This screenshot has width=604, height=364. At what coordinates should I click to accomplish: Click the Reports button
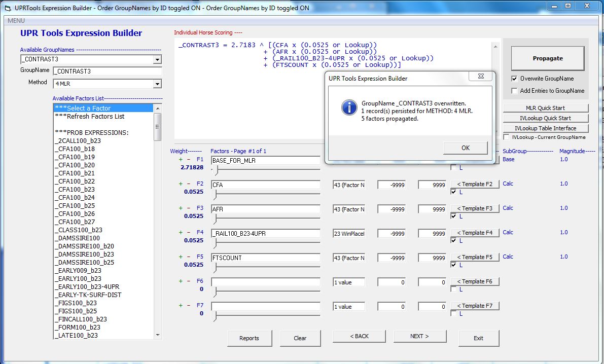click(x=249, y=338)
